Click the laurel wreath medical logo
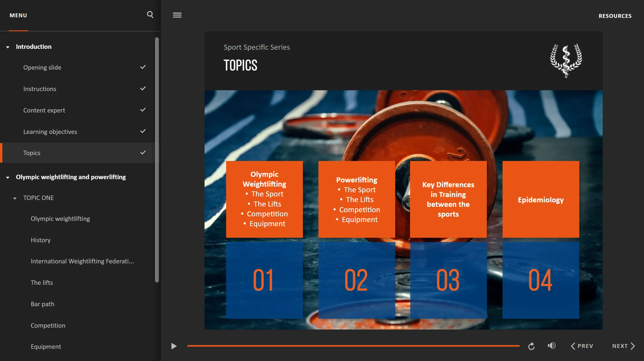This screenshot has height=361, width=644. pos(566,60)
